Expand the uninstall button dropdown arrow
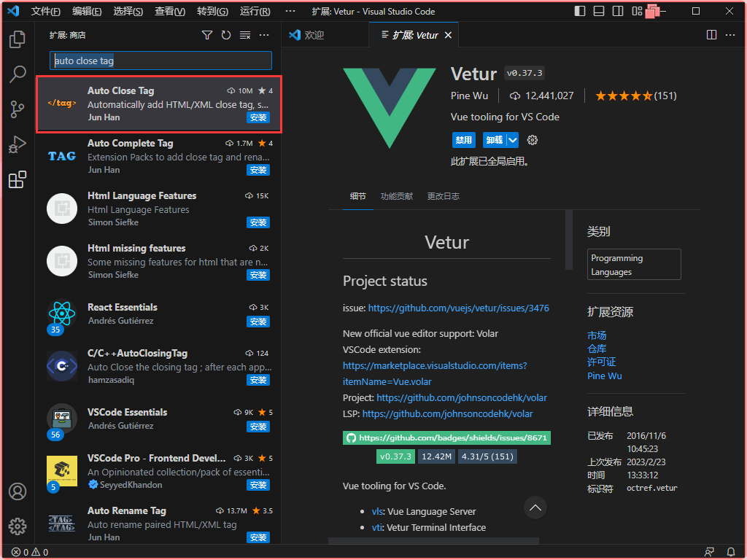Viewport: 747px width, 560px height. (513, 140)
